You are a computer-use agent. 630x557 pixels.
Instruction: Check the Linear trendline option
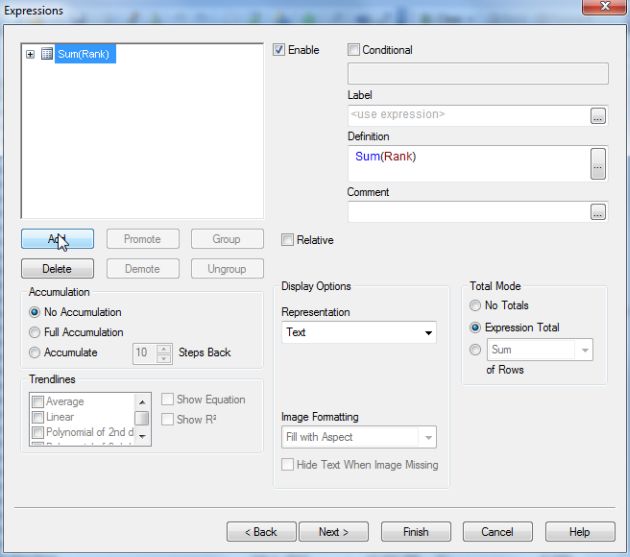click(38, 417)
